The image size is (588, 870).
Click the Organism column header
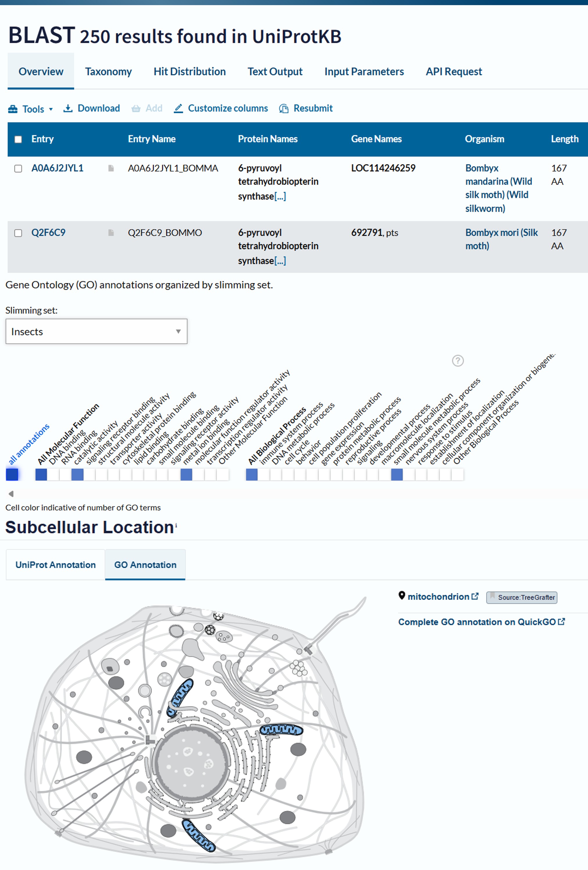[484, 139]
